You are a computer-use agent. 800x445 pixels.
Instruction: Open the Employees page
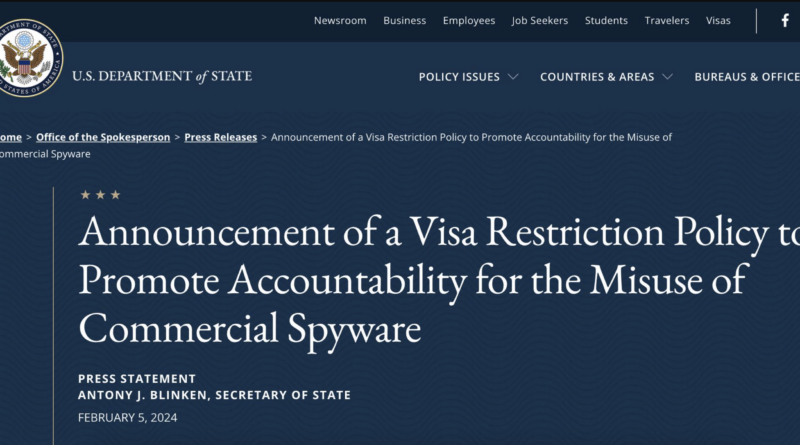coord(469,21)
